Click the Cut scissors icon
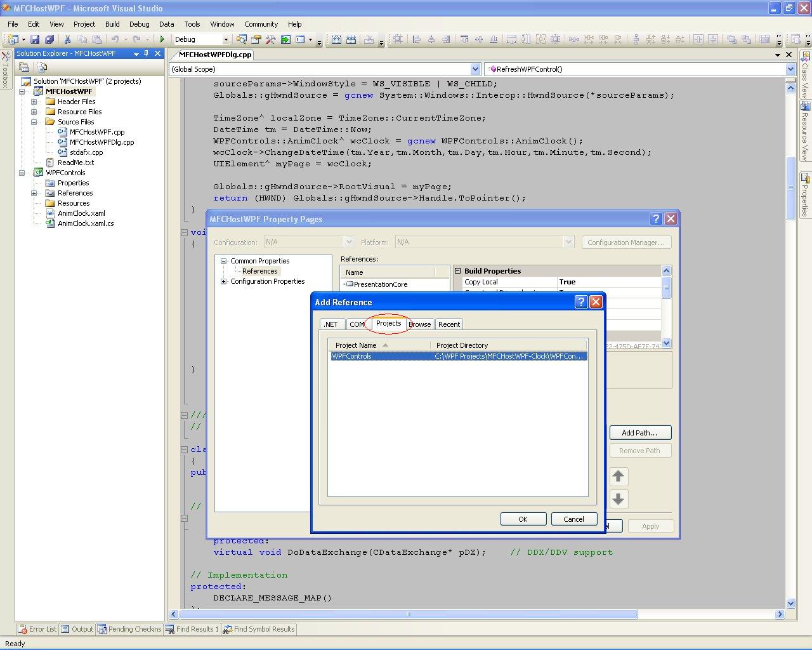 coord(67,39)
